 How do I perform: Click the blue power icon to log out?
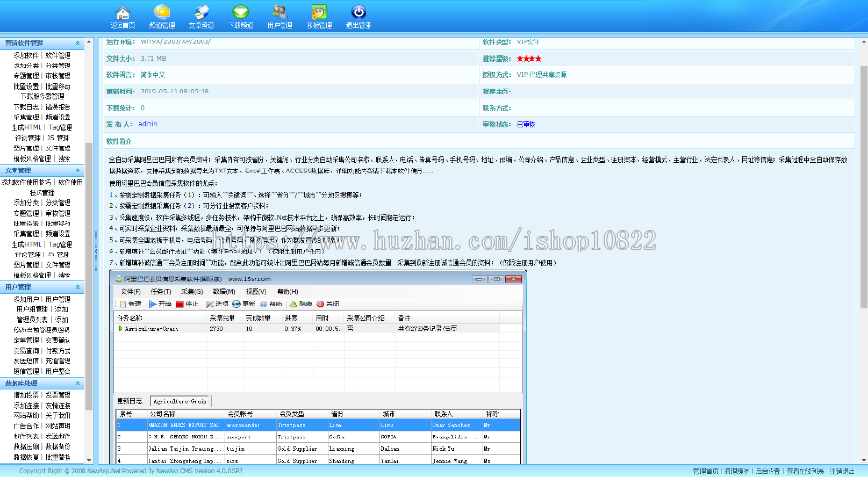[358, 13]
